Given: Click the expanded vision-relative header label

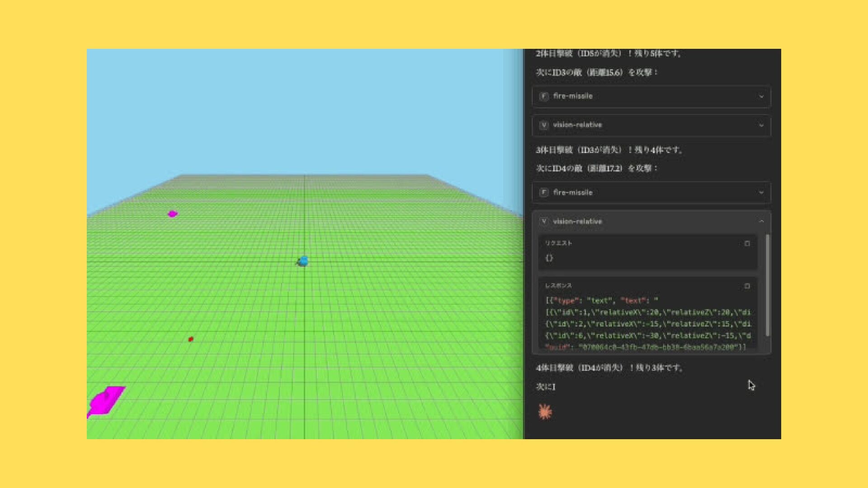Looking at the screenshot, I should coord(577,221).
